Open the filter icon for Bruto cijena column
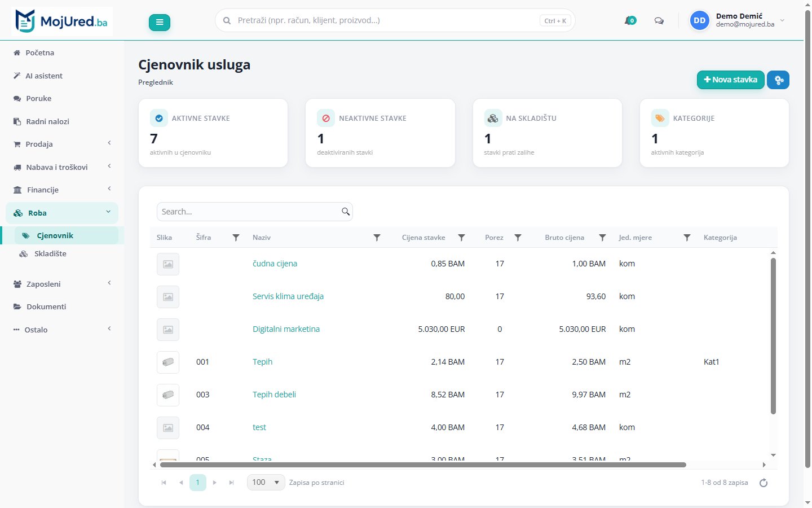 tap(603, 238)
